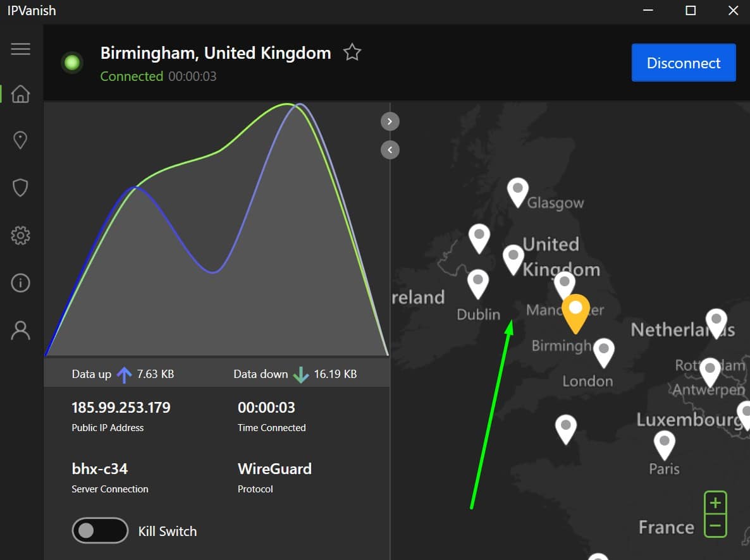Viewport: 750px width, 560px height.
Task: Click the Disconnect button
Action: tap(684, 63)
